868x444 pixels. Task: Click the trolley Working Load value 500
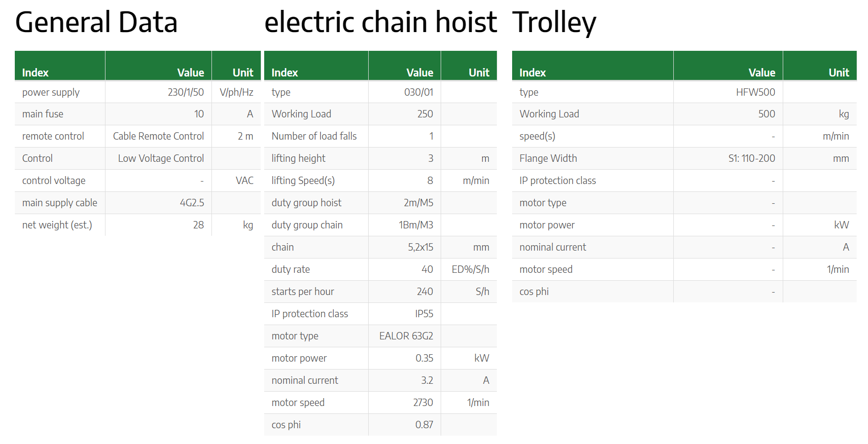coord(766,114)
